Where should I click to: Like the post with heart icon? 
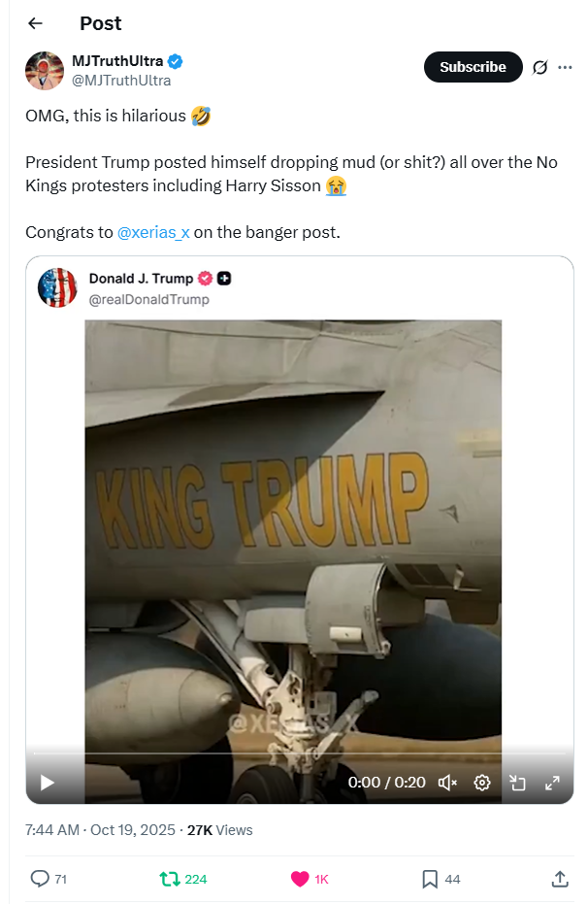pyautogui.click(x=300, y=879)
